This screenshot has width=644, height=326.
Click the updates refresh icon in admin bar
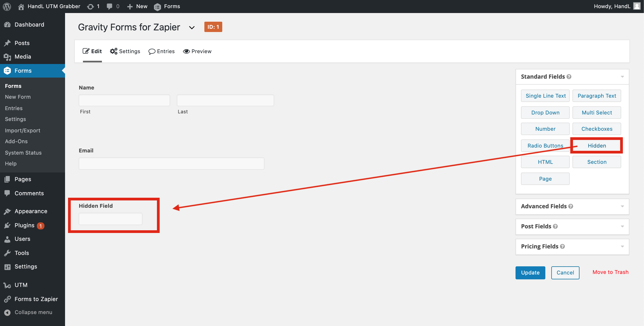pyautogui.click(x=91, y=7)
